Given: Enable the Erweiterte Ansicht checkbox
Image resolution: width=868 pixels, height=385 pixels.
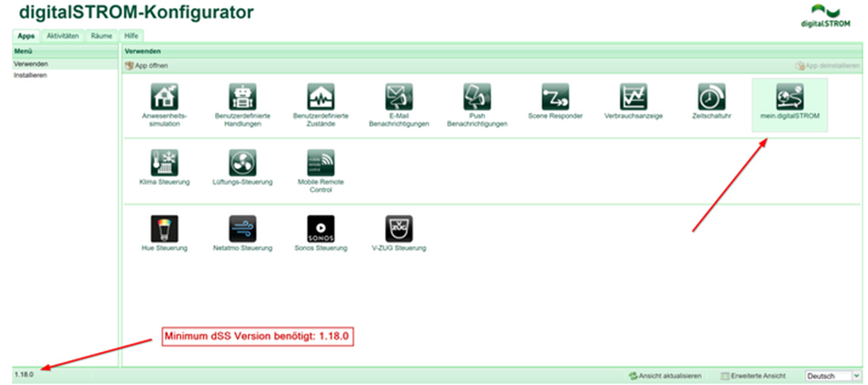Looking at the screenshot, I should (x=726, y=376).
